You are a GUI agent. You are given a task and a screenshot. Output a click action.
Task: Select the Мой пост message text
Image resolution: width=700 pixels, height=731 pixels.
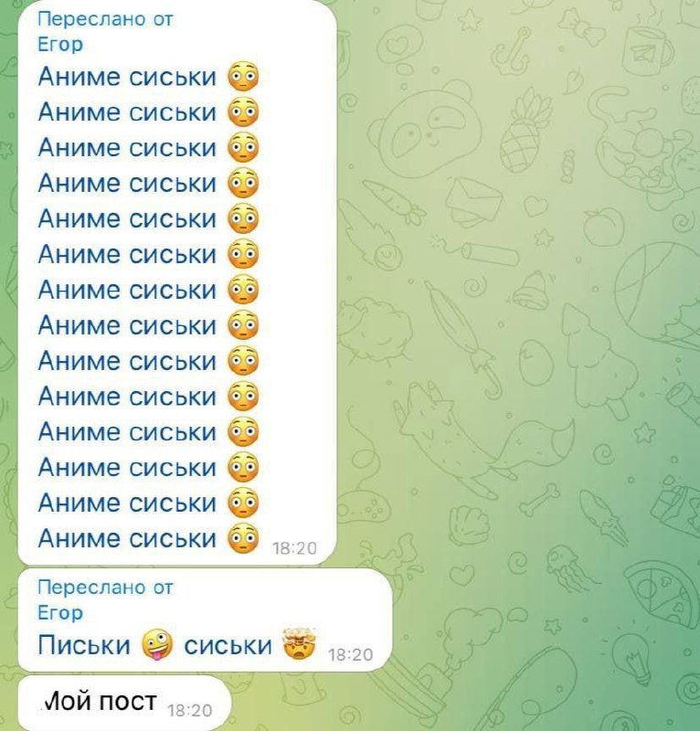coord(99,701)
